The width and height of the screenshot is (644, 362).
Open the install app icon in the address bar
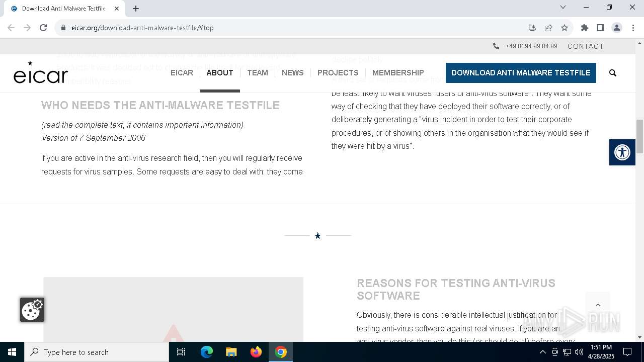[532, 28]
